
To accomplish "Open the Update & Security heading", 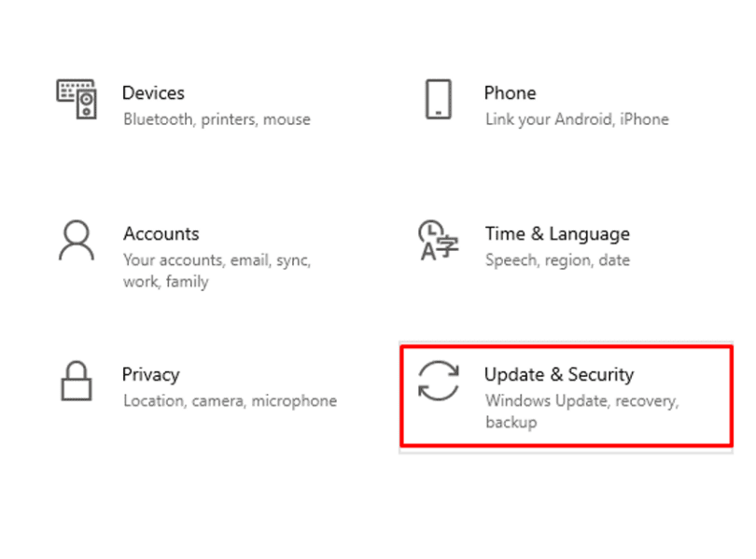I will (x=558, y=374).
